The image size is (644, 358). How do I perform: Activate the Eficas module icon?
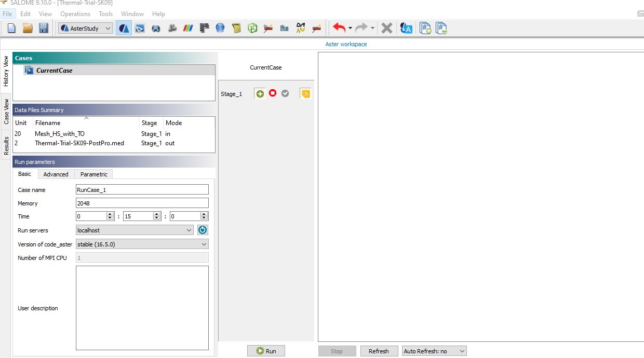(284, 29)
